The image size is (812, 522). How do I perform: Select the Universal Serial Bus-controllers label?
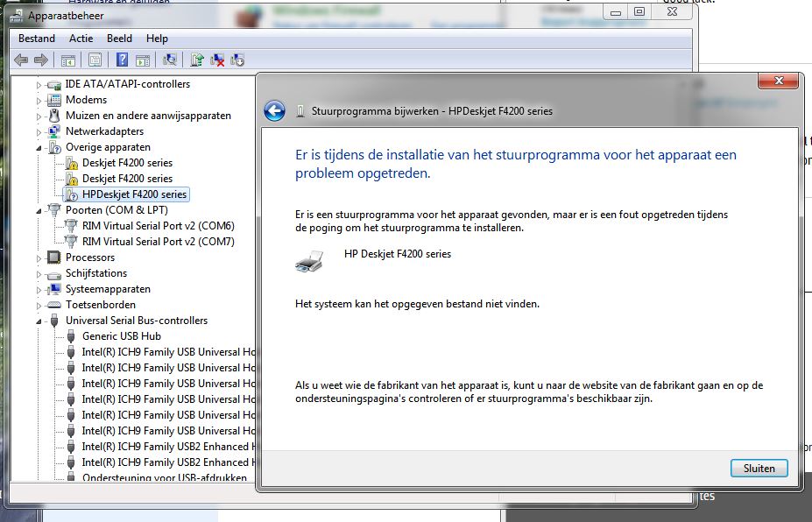136,321
